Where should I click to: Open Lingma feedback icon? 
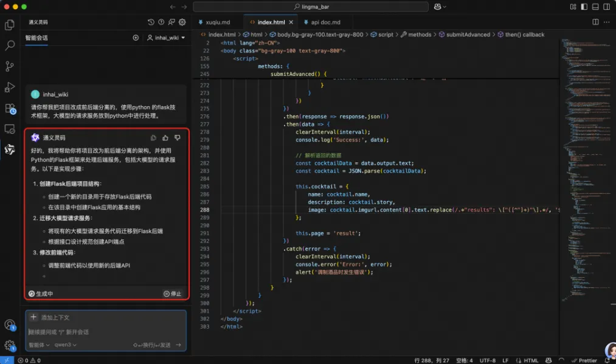[171, 22]
